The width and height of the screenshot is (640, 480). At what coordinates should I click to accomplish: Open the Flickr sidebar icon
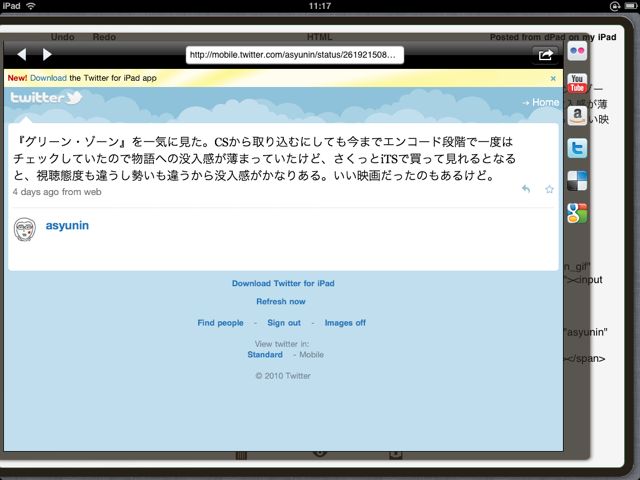coord(577,51)
